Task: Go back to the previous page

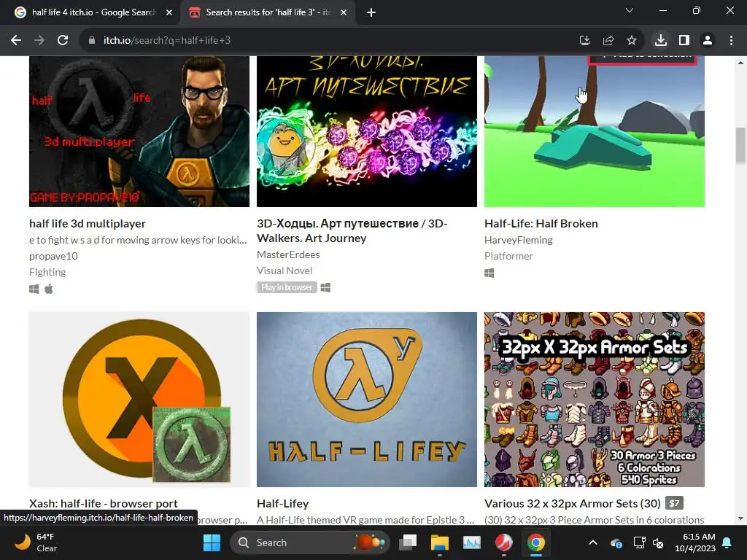Action: (x=16, y=41)
